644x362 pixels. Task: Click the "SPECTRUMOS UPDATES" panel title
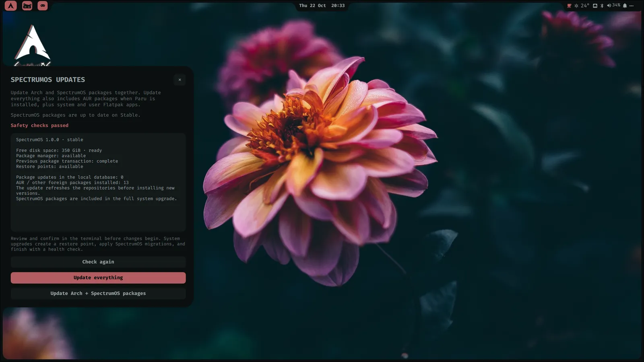coord(48,80)
